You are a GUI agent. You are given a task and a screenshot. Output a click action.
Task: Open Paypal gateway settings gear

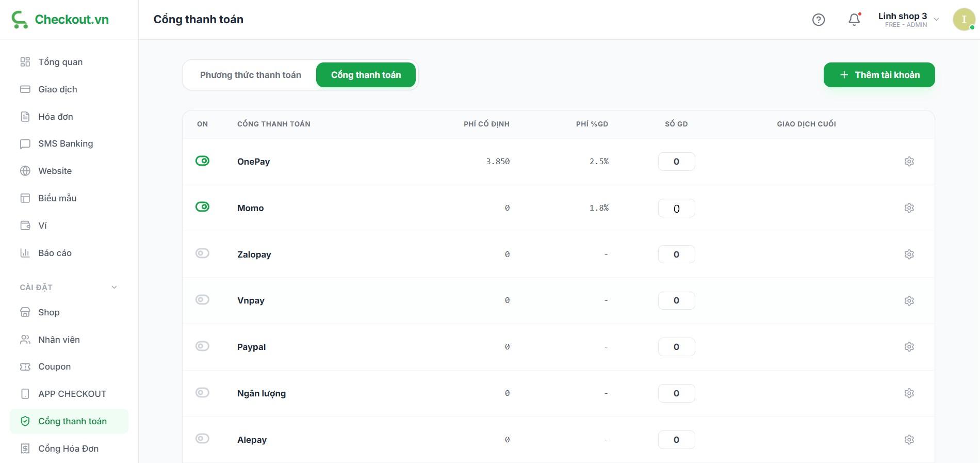(x=909, y=347)
